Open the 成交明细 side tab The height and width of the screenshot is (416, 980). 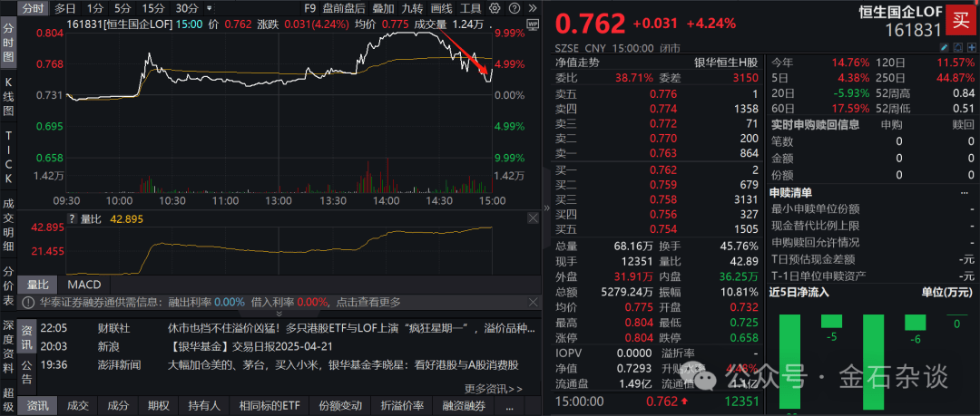(x=8, y=226)
